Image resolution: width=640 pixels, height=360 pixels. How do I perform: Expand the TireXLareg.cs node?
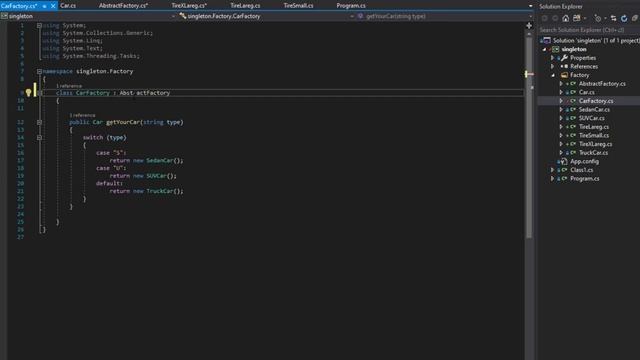[x=561, y=144]
